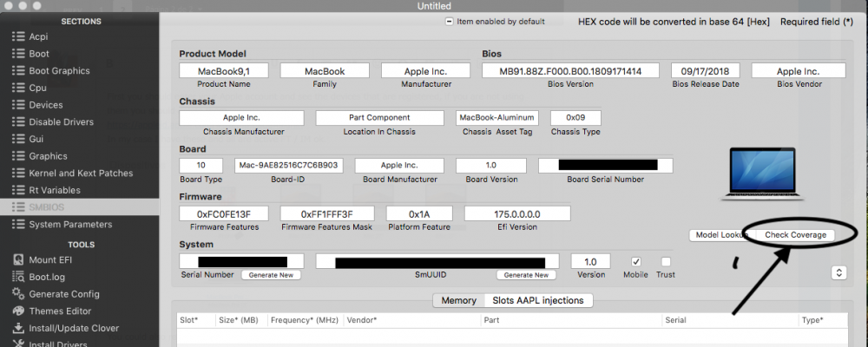Select the Disable Drivers section icon

(18, 121)
